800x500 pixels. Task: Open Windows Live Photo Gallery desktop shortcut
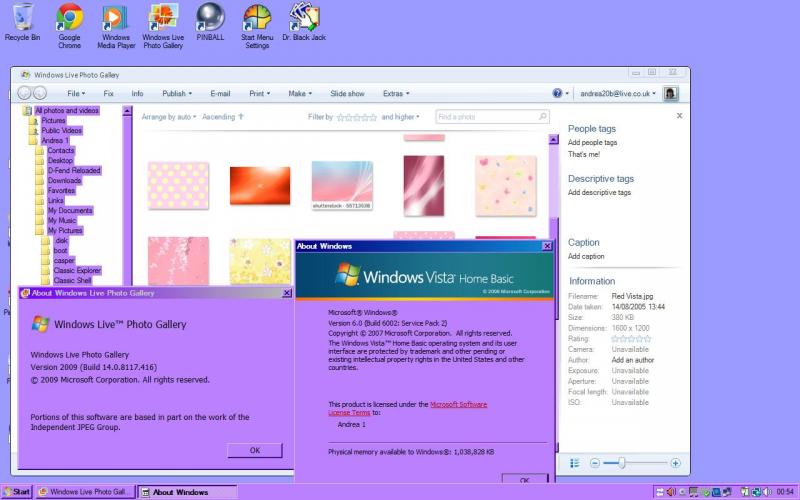coord(163,27)
